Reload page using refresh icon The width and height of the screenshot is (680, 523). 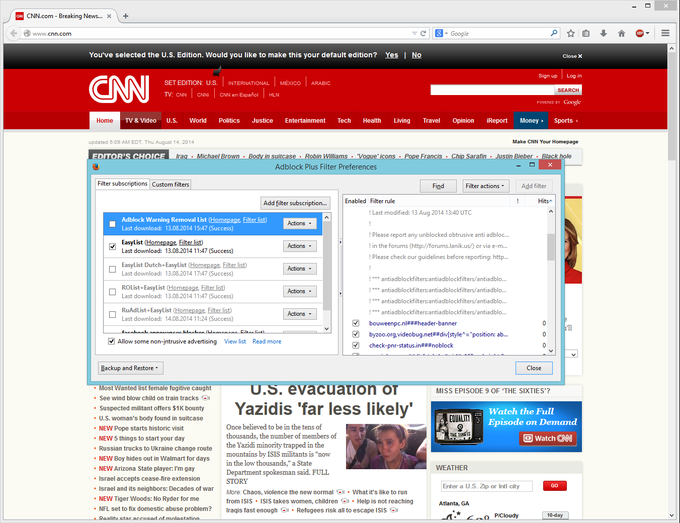[423, 33]
